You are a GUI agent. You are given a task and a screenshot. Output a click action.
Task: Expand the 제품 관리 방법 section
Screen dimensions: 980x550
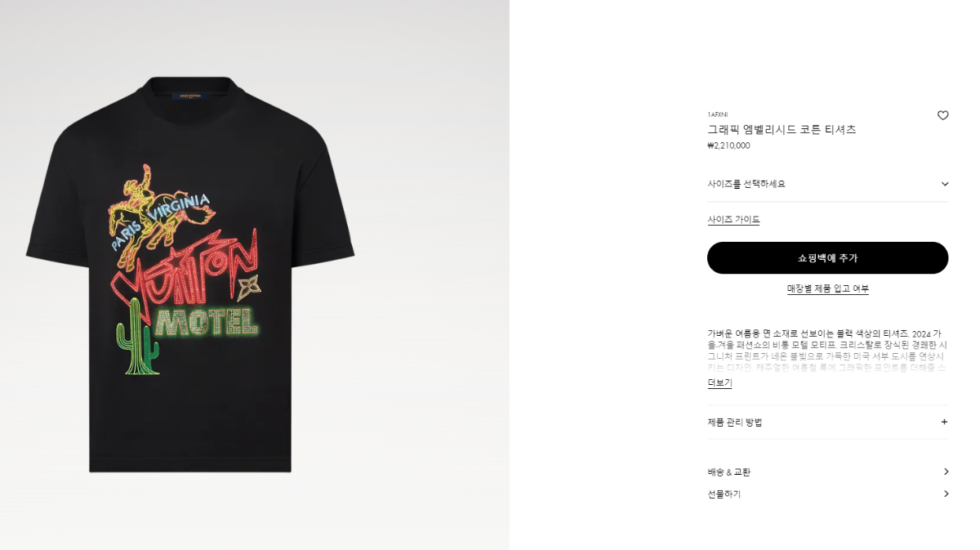pos(827,422)
